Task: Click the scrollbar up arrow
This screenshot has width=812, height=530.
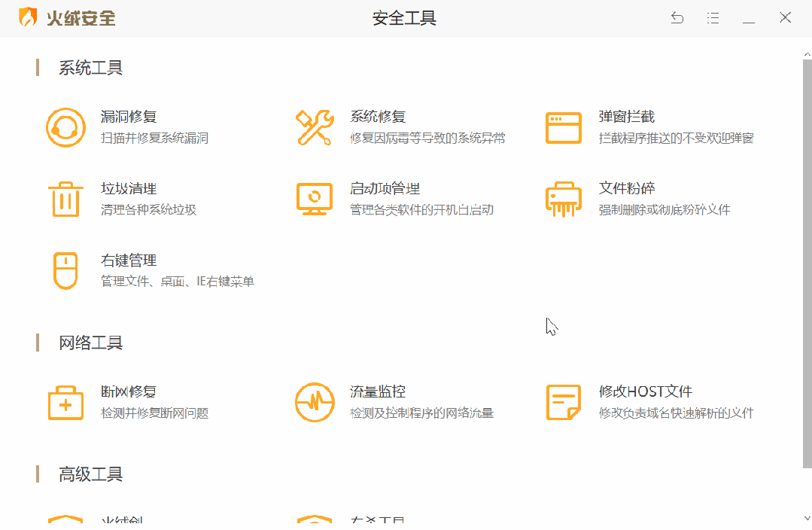Action: pos(807,54)
